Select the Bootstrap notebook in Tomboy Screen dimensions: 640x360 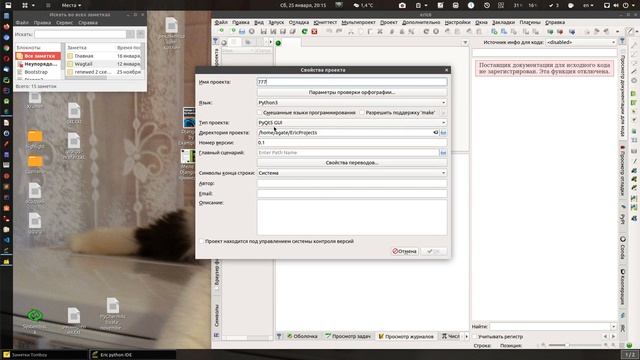[x=36, y=72]
